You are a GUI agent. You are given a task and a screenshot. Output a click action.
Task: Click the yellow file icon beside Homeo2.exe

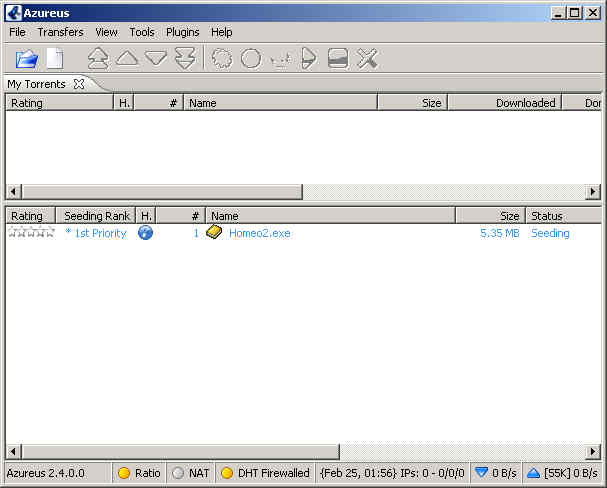tap(214, 232)
